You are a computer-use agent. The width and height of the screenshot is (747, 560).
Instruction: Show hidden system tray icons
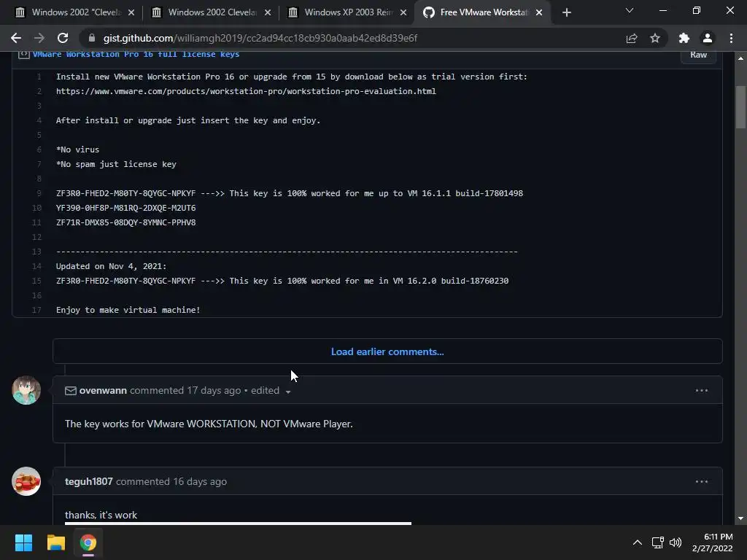[637, 542]
